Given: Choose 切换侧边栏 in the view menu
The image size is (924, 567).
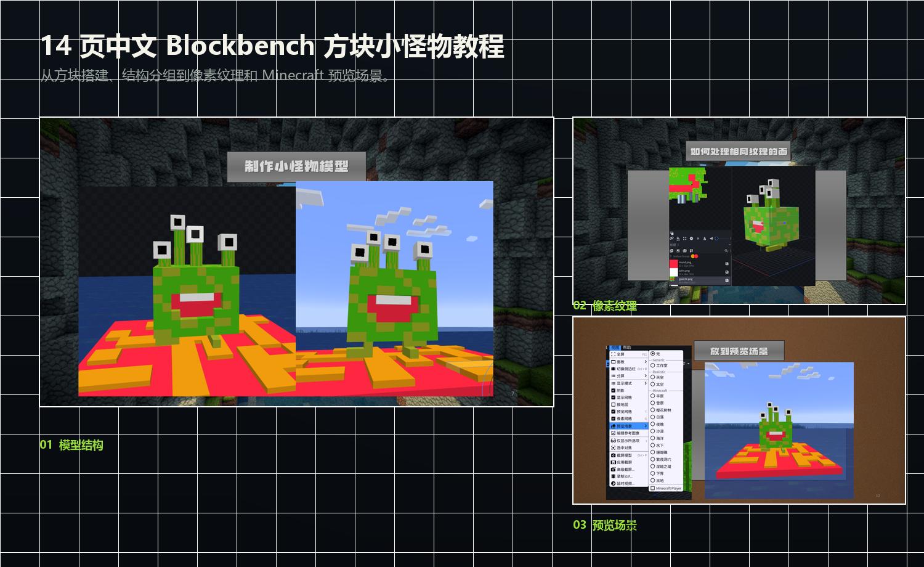Looking at the screenshot, I should pos(629,369).
